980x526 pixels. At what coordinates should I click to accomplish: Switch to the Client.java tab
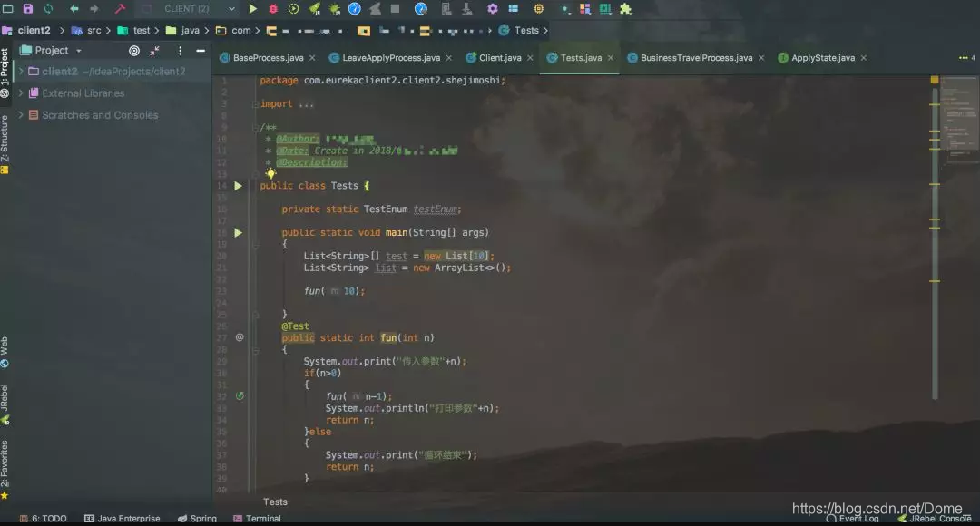pyautogui.click(x=500, y=58)
